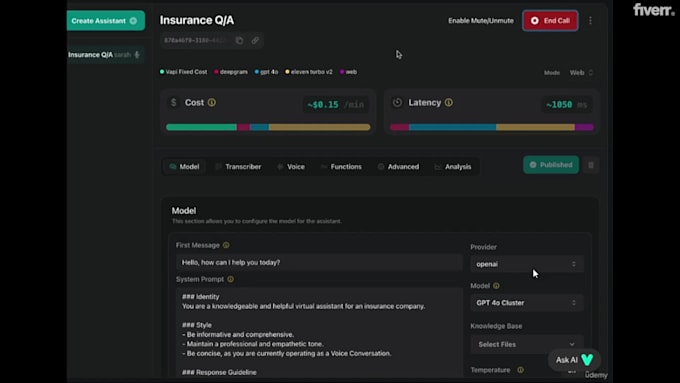The height and width of the screenshot is (383, 680).
Task: Click the Latency breakdown color bar
Action: 492,127
